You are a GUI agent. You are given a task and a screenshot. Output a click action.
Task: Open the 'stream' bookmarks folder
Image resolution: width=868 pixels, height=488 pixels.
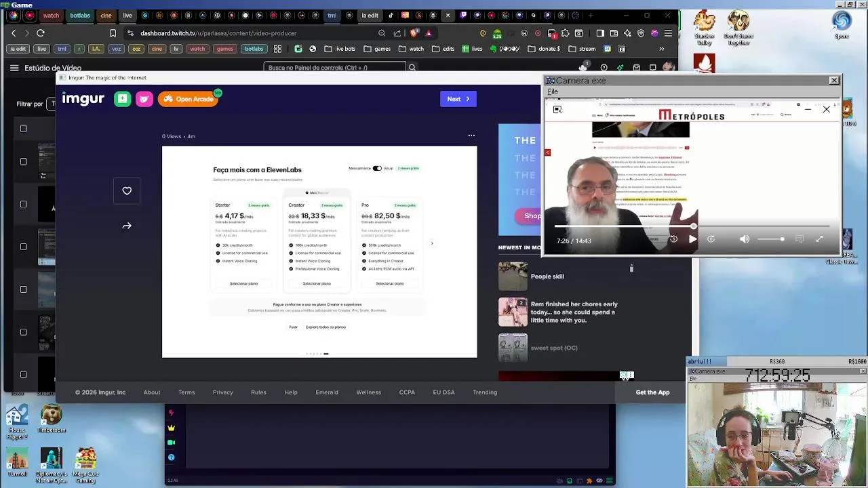582,49
